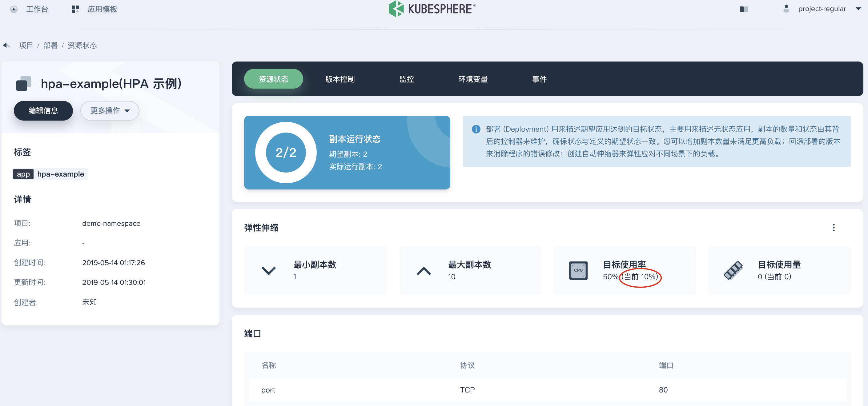Open the KubeSphere logo home link
This screenshot has width=868, height=406.
click(432, 9)
